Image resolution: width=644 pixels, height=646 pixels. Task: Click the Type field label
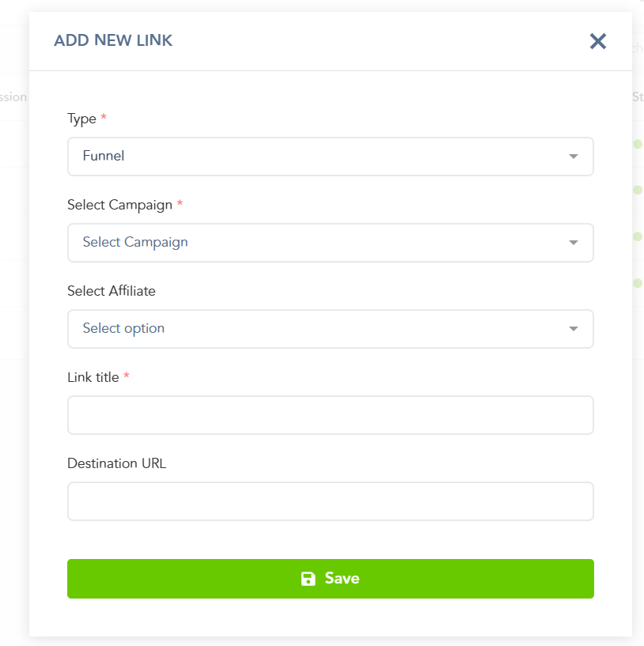82,119
